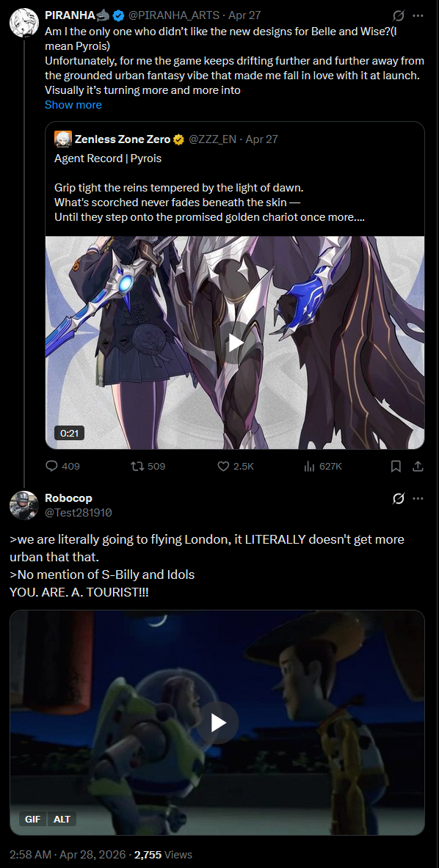Share the PIRANHA post via share icon

point(418,466)
